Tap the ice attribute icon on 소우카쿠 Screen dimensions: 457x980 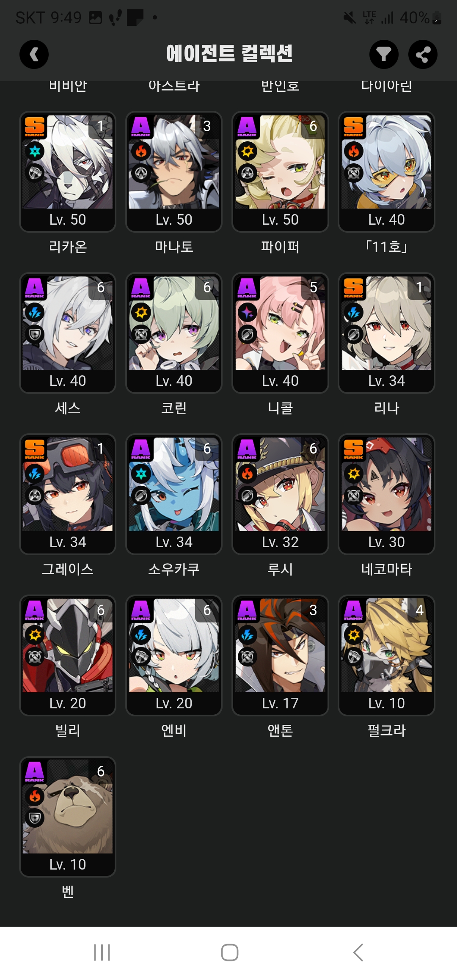[141, 474]
